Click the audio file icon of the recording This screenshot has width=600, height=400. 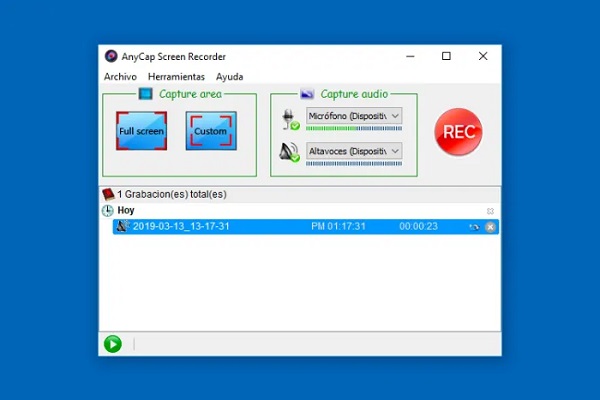pyautogui.click(x=122, y=226)
